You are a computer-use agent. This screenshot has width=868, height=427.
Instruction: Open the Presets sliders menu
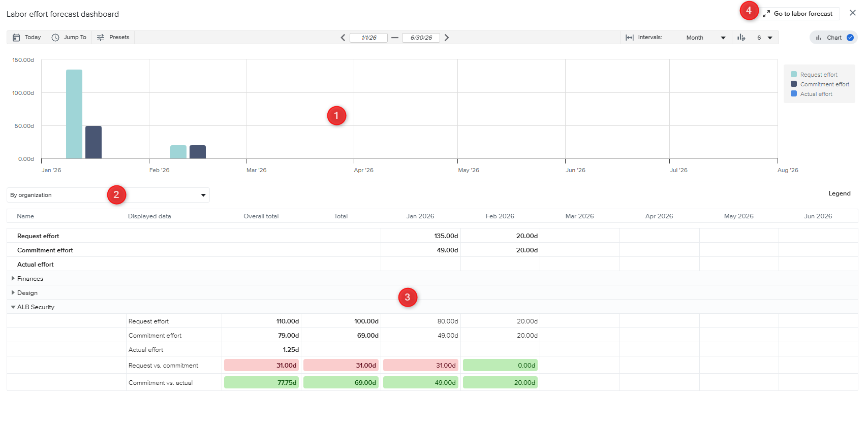[113, 38]
